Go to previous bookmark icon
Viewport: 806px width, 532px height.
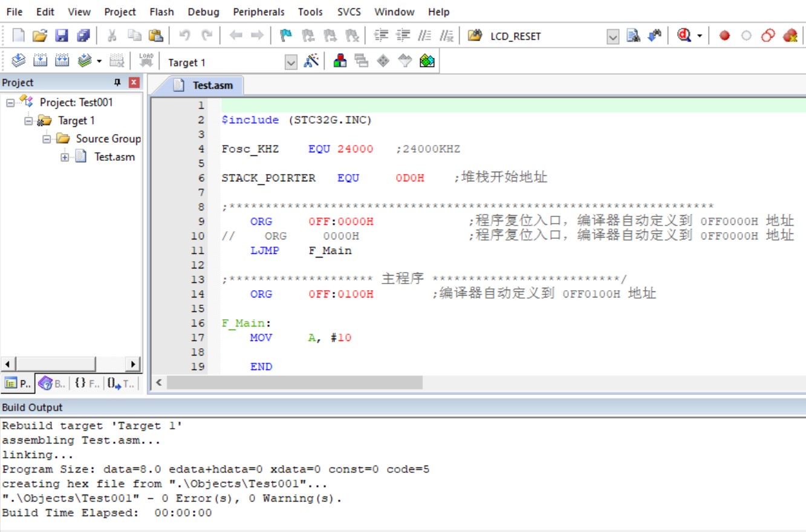(x=308, y=36)
